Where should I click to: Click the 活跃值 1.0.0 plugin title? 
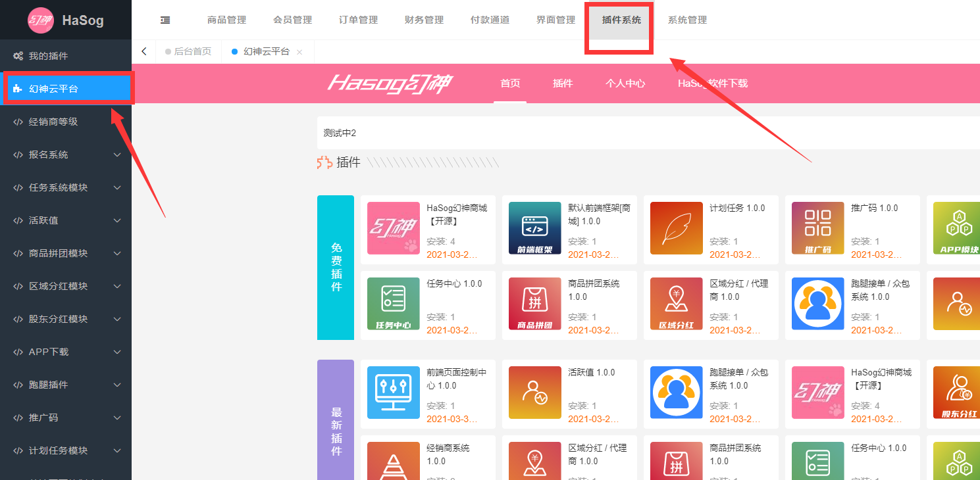pos(591,372)
